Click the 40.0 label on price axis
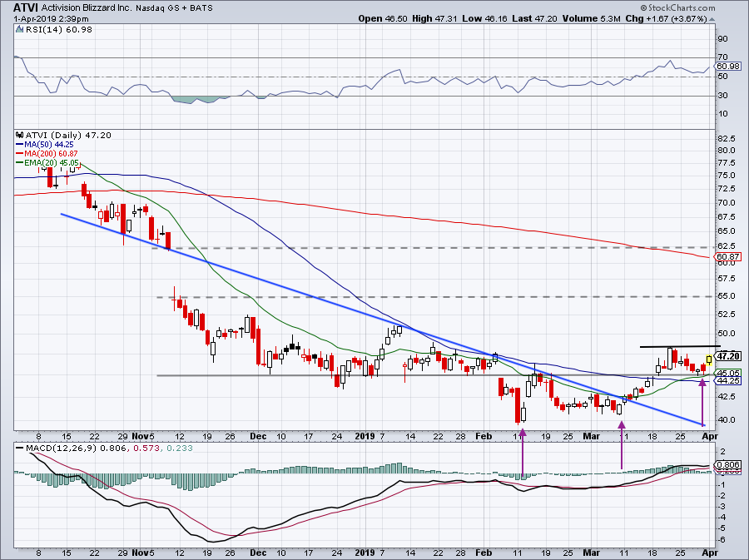The width and height of the screenshot is (749, 560). (x=727, y=420)
